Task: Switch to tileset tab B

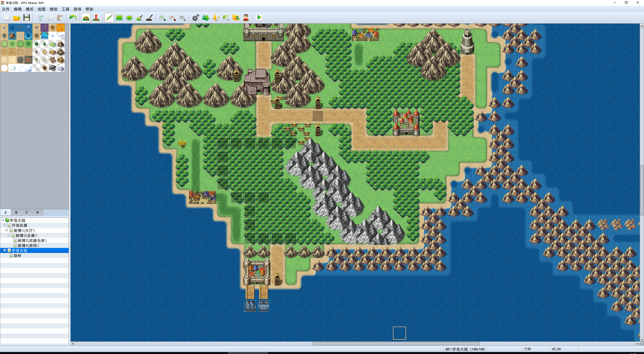Action: 16,212
